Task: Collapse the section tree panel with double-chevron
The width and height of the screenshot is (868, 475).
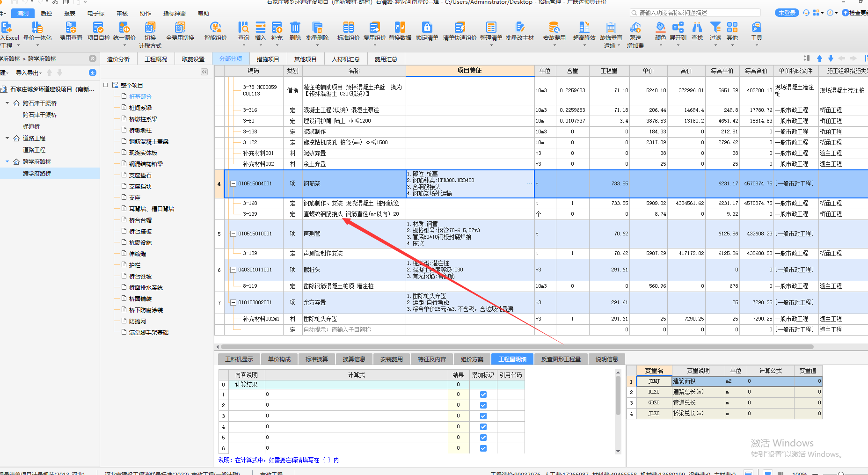Action: 204,72
